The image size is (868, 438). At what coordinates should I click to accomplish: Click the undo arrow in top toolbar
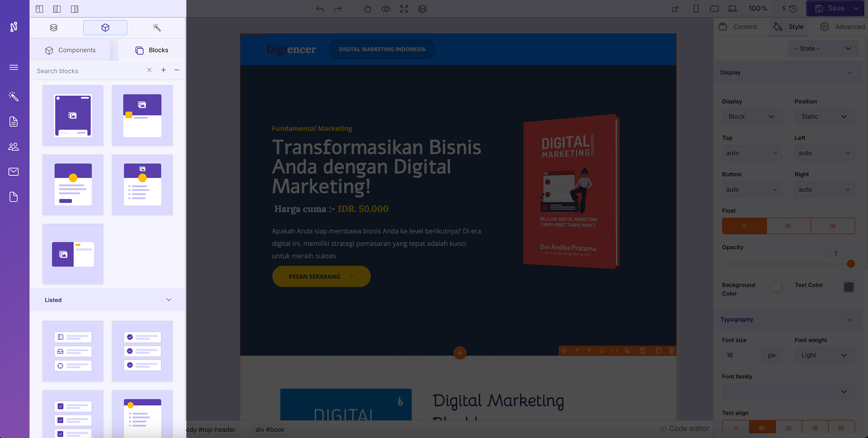pyautogui.click(x=320, y=9)
